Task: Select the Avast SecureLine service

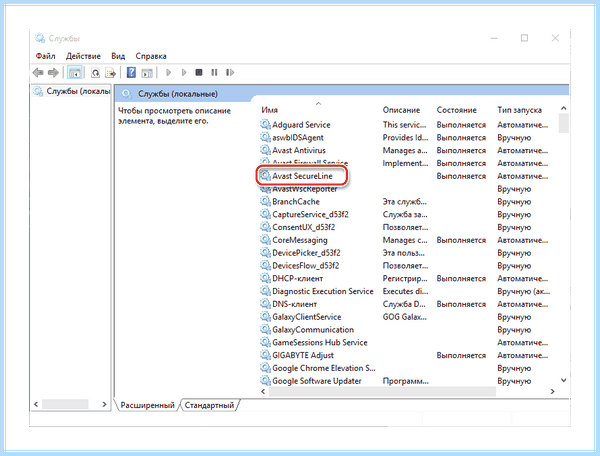Action: [302, 176]
